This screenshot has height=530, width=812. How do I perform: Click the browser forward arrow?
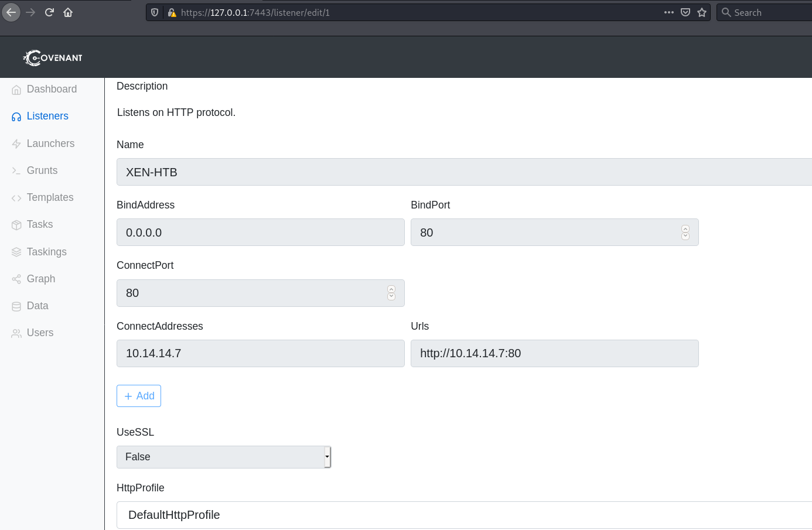pyautogui.click(x=30, y=12)
